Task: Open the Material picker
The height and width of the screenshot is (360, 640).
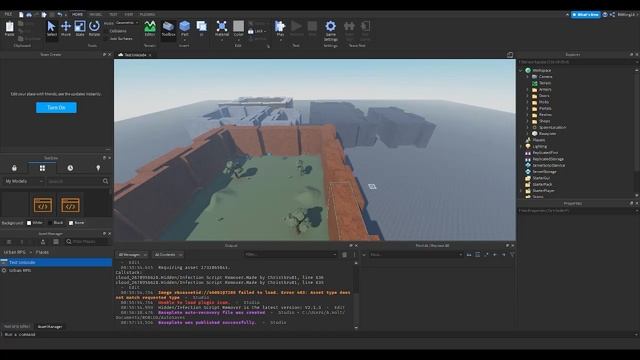Action: 222,29
